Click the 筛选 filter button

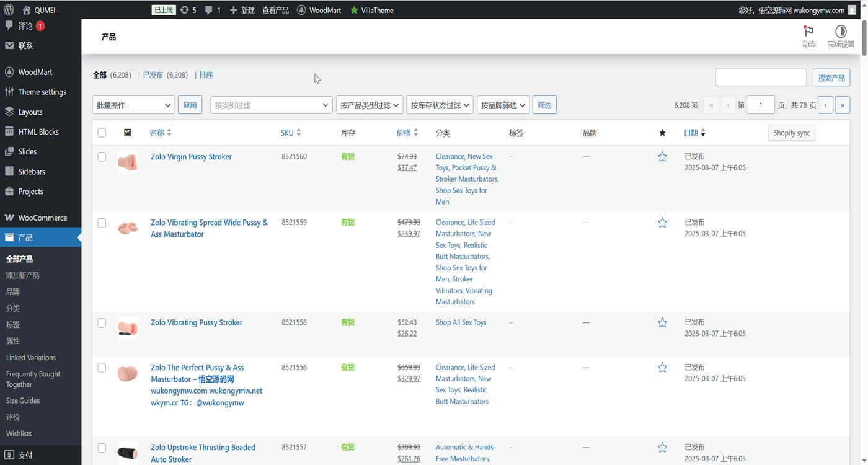point(544,105)
